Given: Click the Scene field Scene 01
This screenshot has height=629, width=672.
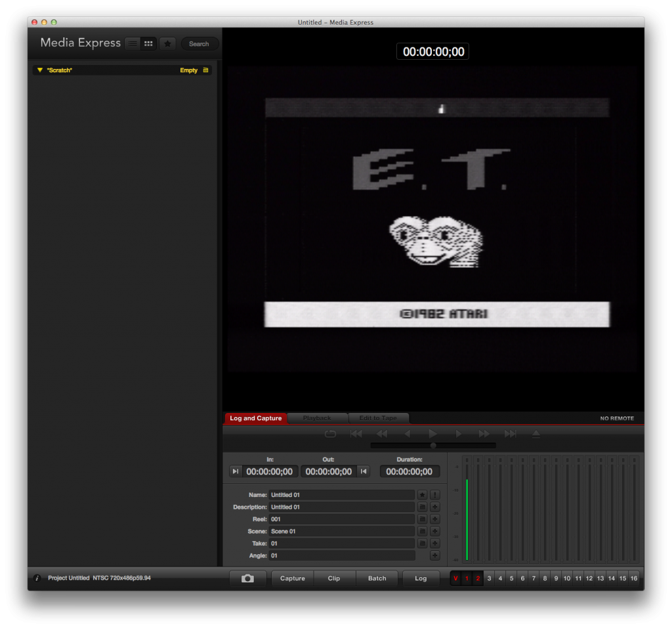Looking at the screenshot, I should pyautogui.click(x=341, y=531).
